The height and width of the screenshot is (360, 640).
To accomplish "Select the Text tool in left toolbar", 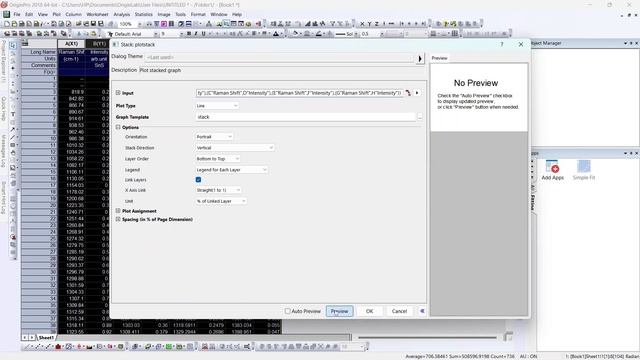I will tap(13, 114).
